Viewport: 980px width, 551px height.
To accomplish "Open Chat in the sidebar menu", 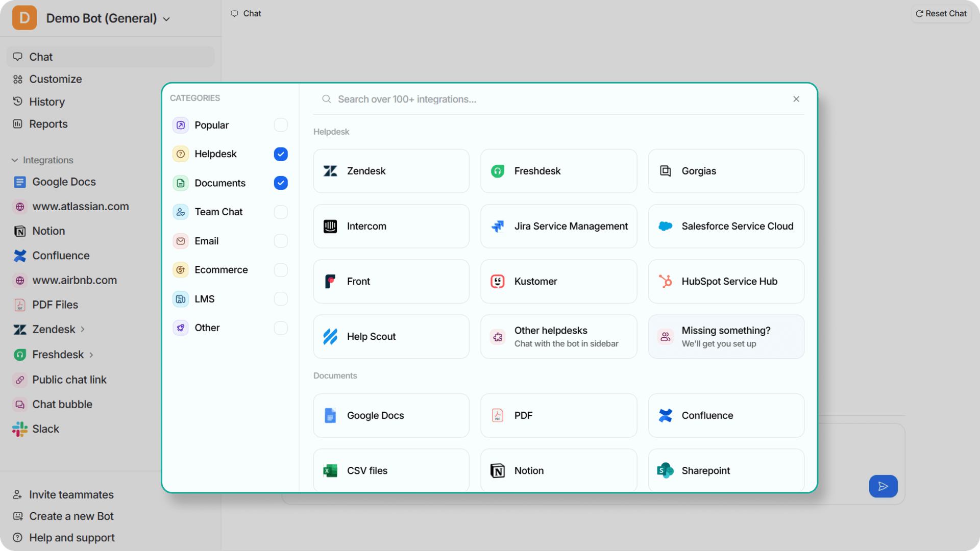I will pyautogui.click(x=110, y=57).
